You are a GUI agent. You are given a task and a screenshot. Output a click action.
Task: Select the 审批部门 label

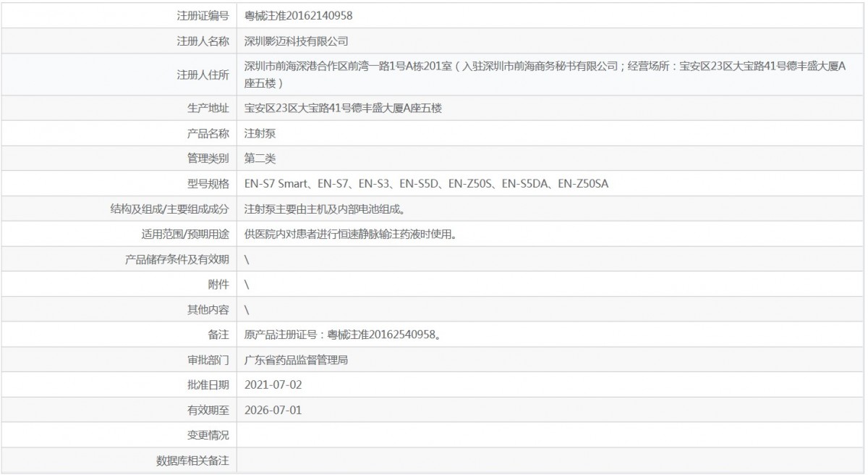[208, 360]
